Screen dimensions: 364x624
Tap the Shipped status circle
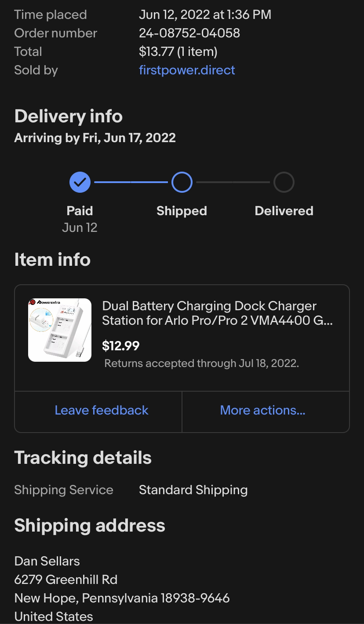click(x=182, y=182)
